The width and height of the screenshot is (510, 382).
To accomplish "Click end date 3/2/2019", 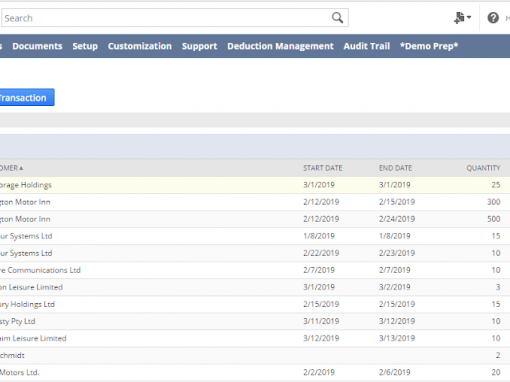I will 394,287.
